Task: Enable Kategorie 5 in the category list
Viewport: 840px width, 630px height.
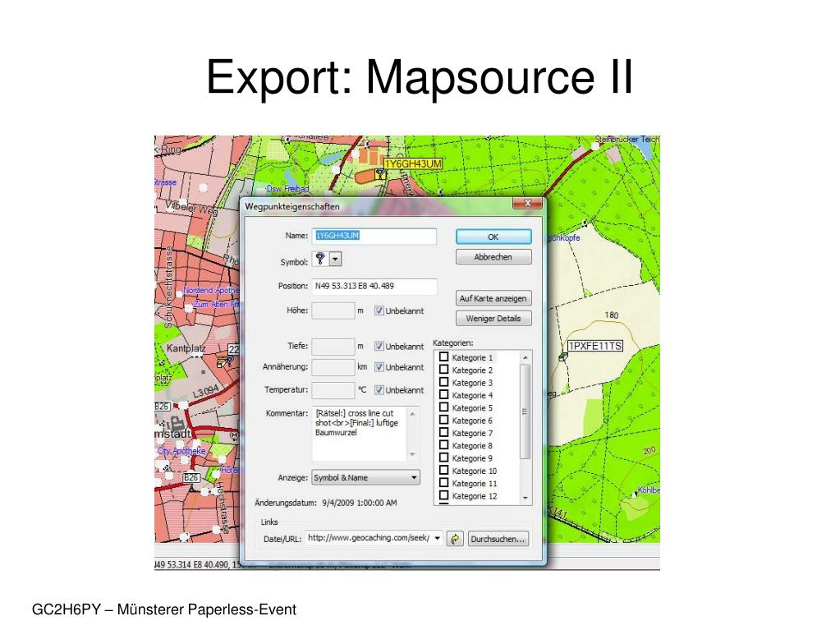Action: click(443, 408)
